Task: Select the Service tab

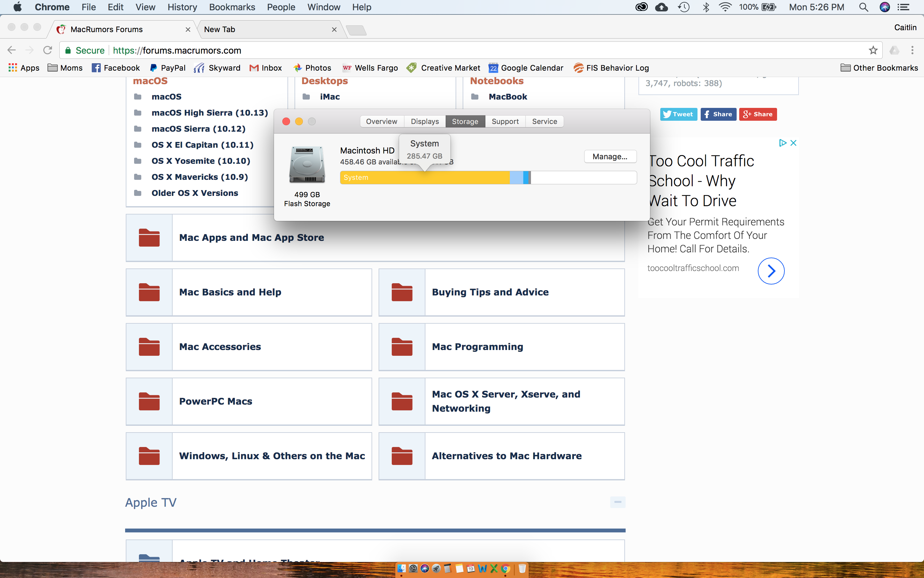Action: [544, 121]
